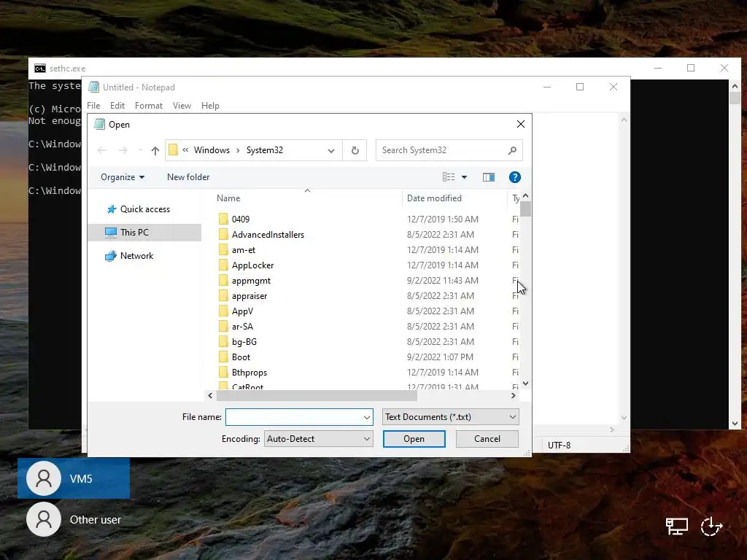Select the Bthprops folder name
This screenshot has height=560, width=747.
pos(249,373)
